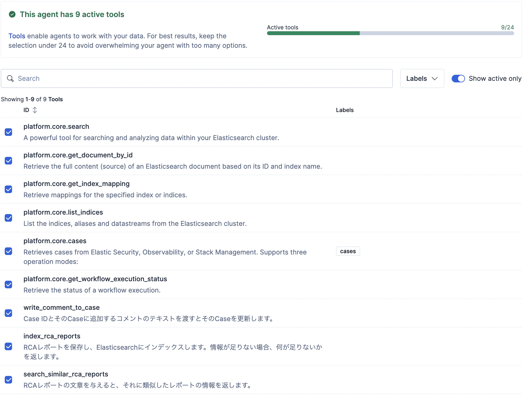Uncheck platform.core.get_workflow_execution_status checkbox
This screenshot has width=532, height=404.
8,284
